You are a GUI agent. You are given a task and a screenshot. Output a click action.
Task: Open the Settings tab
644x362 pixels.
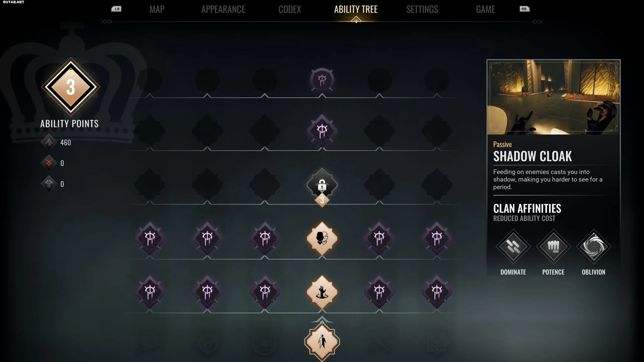(422, 10)
